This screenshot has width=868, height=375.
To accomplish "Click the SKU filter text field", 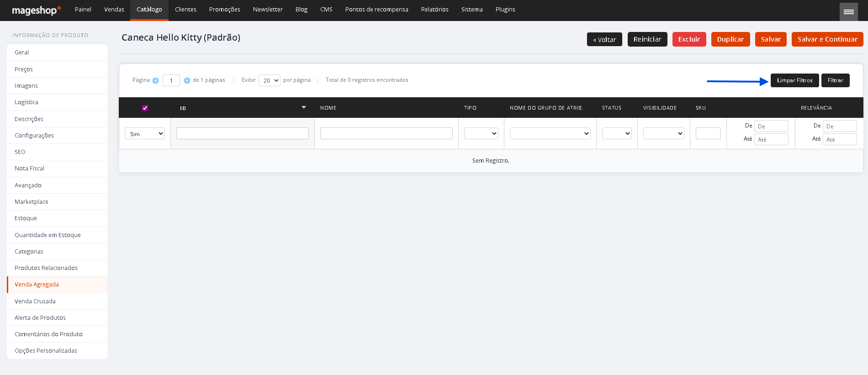I will [708, 133].
